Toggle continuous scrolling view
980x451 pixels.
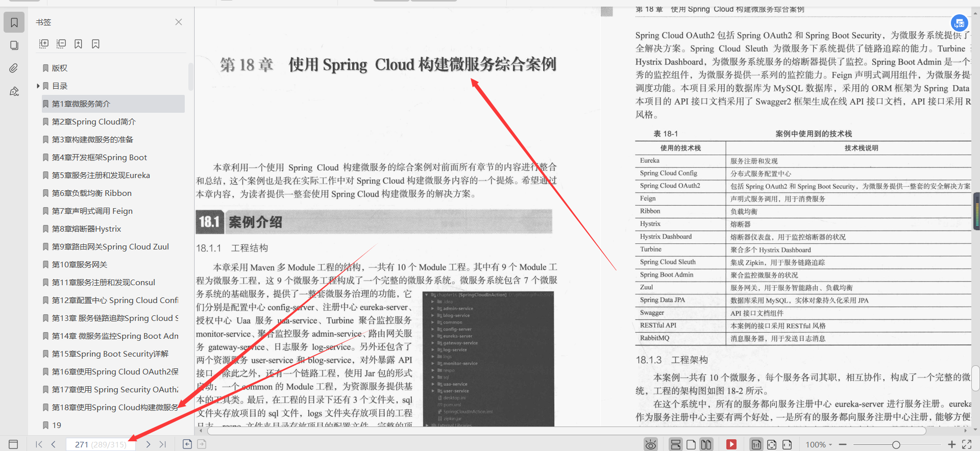tap(675, 444)
